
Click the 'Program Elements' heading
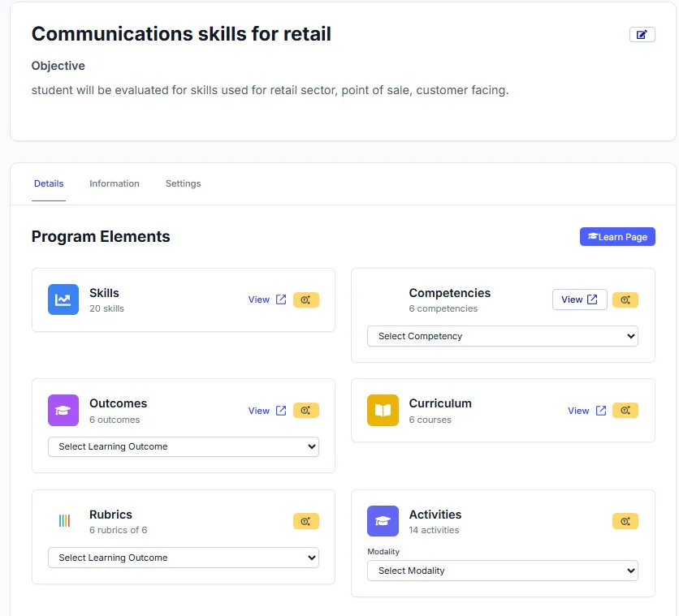(x=101, y=237)
